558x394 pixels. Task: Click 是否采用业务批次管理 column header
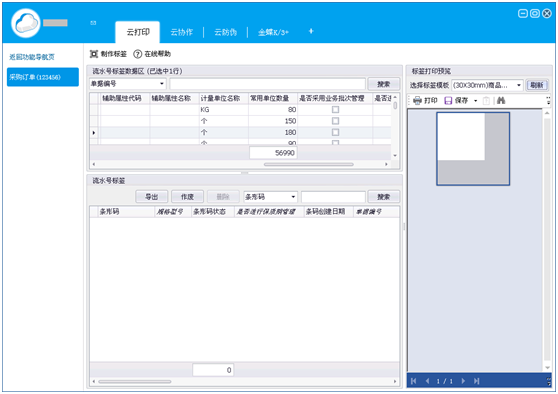[x=335, y=98]
